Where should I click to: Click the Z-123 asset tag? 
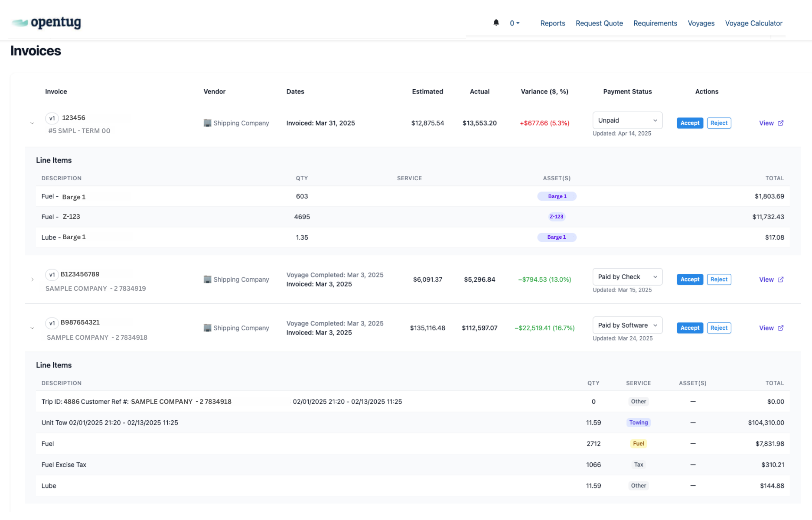pos(556,216)
